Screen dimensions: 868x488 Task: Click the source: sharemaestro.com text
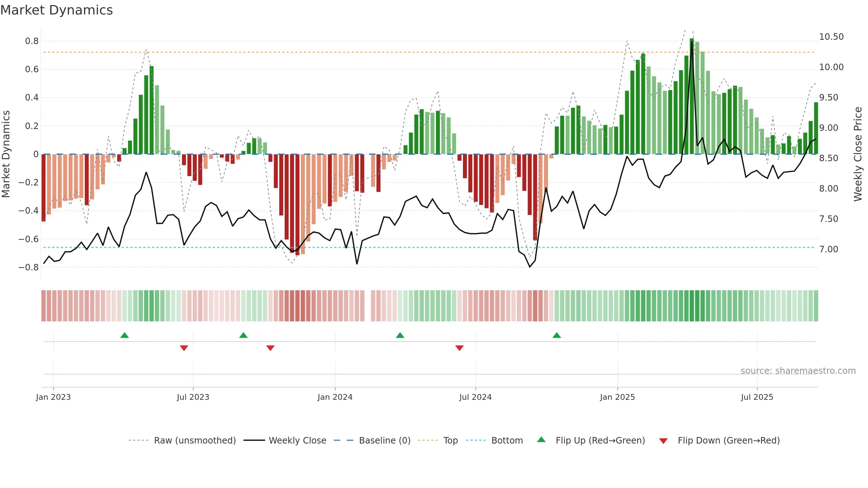(x=798, y=371)
